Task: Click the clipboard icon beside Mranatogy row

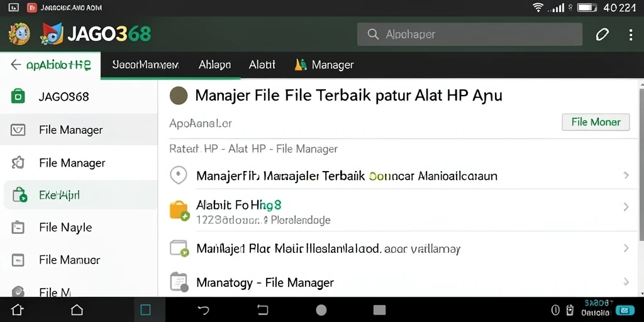Action: click(179, 282)
